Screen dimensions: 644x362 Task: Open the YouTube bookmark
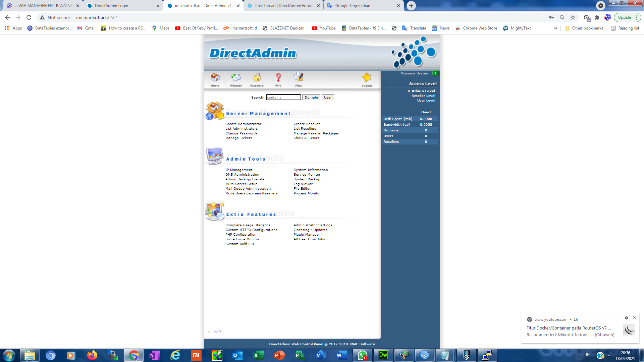324,28
